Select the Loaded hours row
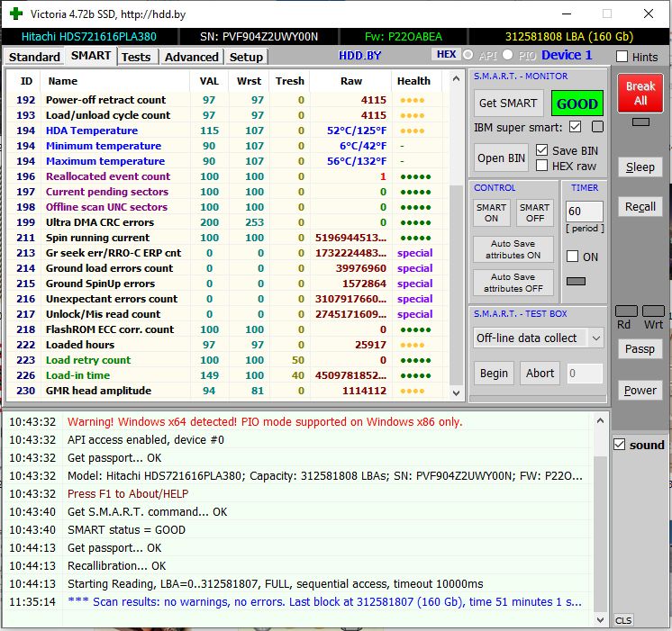This screenshot has width=672, height=631. (x=227, y=345)
